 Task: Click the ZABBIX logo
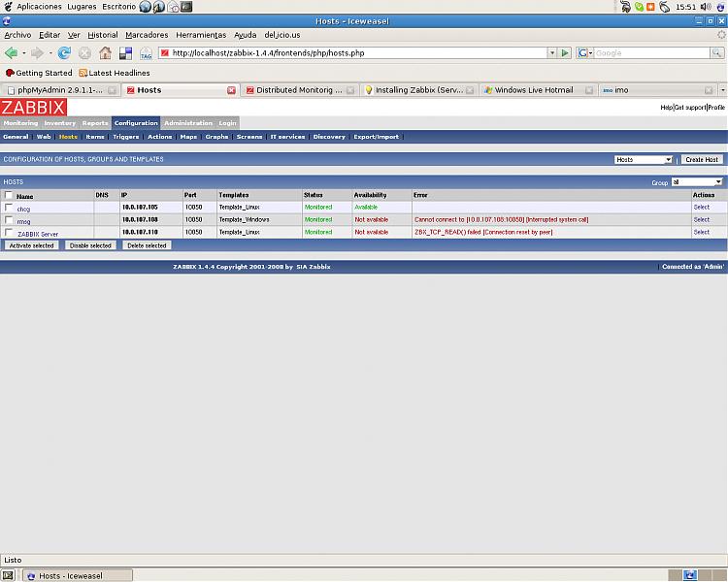point(33,108)
